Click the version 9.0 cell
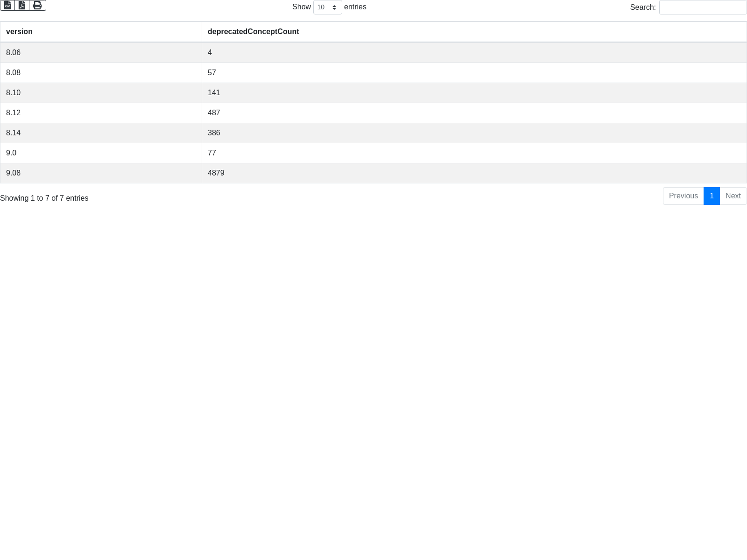The width and height of the screenshot is (747, 560). [11, 153]
